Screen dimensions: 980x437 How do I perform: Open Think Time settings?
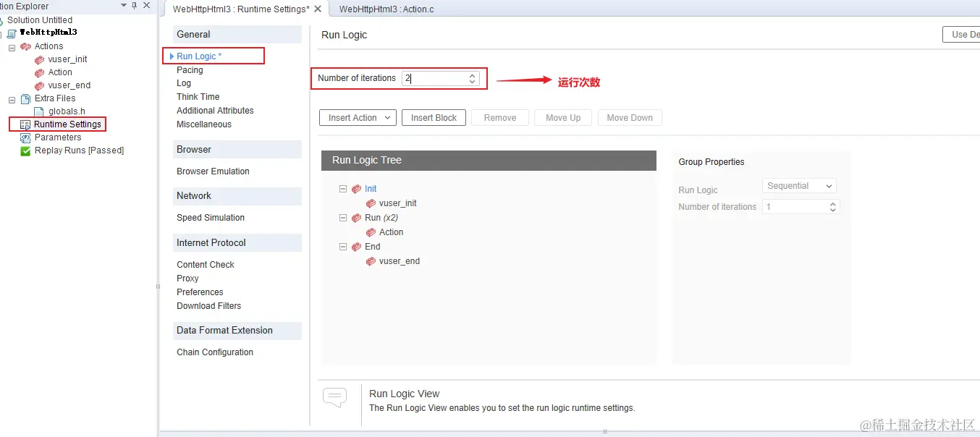[198, 97]
